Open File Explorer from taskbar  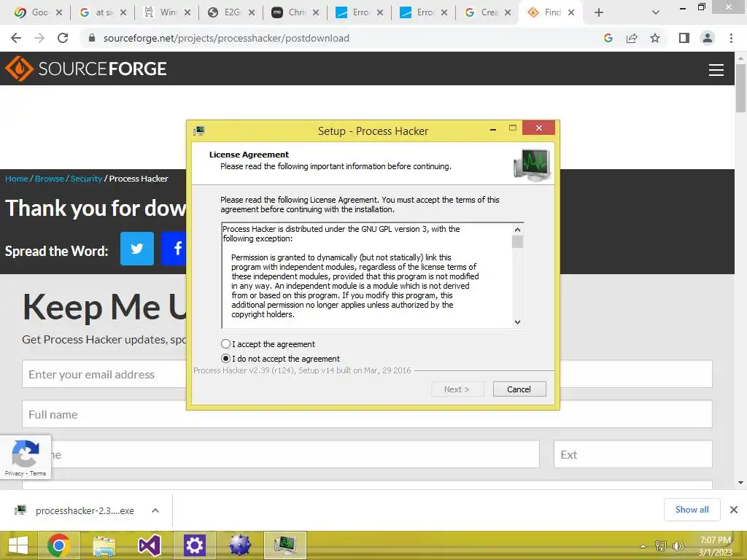point(104,545)
